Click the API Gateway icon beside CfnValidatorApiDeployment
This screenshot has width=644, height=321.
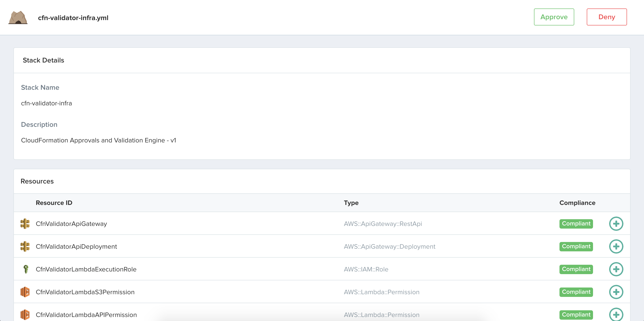[x=25, y=246]
